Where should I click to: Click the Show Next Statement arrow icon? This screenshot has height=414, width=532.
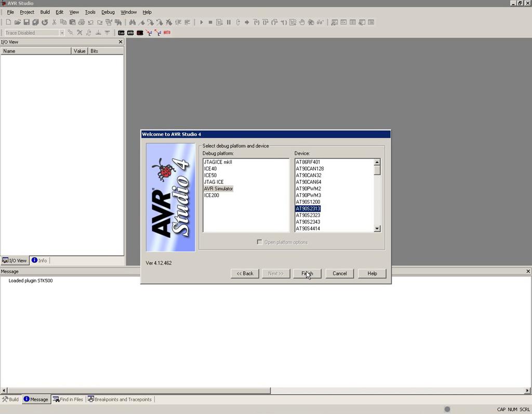(247, 22)
